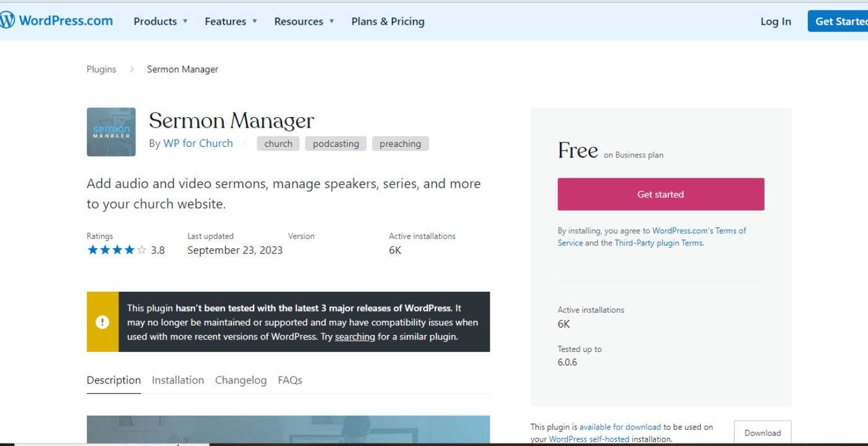
Task: Open WP for Church author link
Action: click(x=198, y=143)
